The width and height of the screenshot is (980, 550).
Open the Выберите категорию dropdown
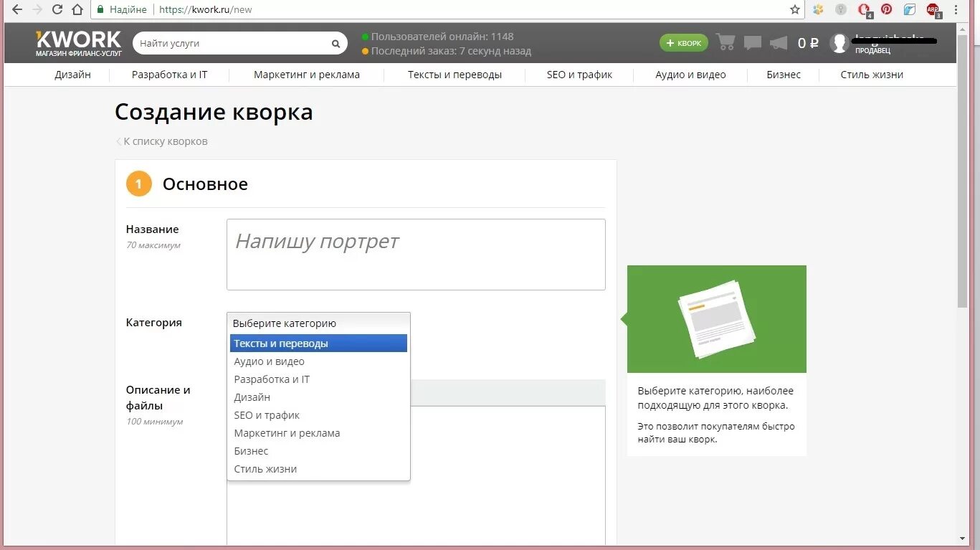pyautogui.click(x=318, y=323)
